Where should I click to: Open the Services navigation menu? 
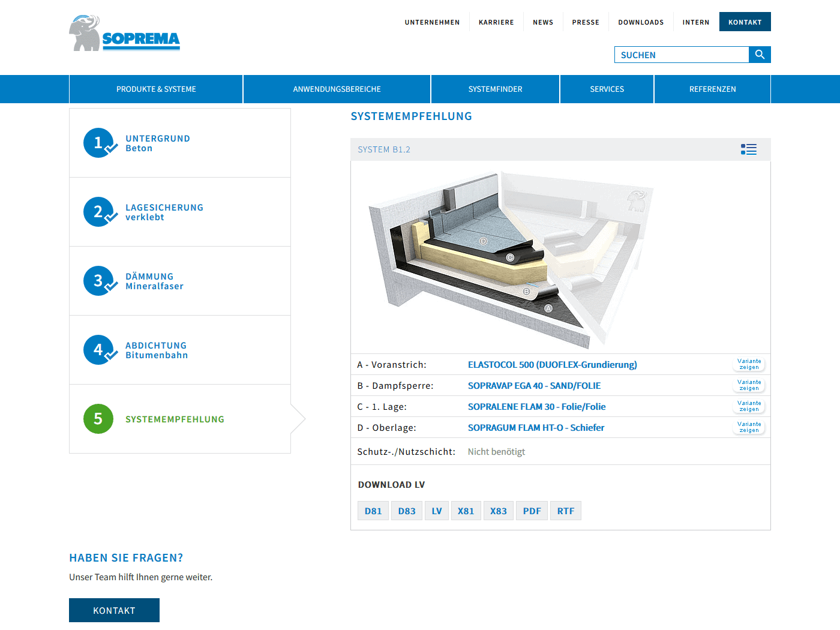[x=607, y=89]
